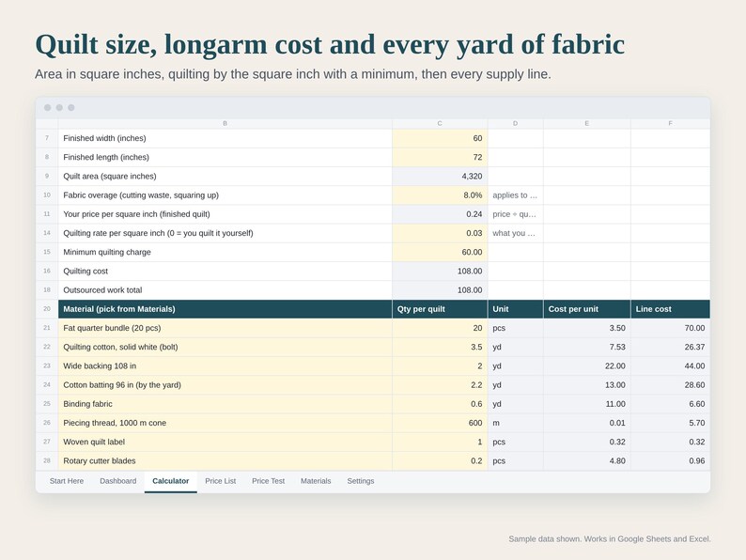Edit the quilting rate 0.03 cell
The width and height of the screenshot is (746, 560).
point(440,234)
